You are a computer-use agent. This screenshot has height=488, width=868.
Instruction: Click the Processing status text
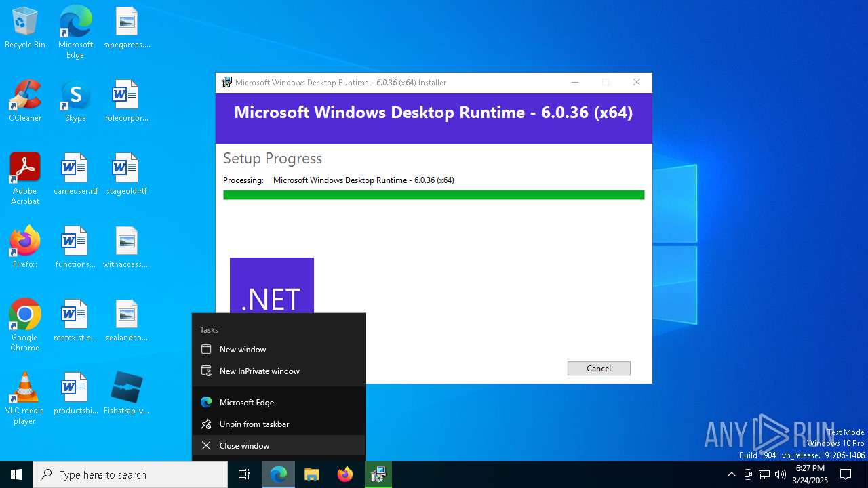tap(338, 180)
